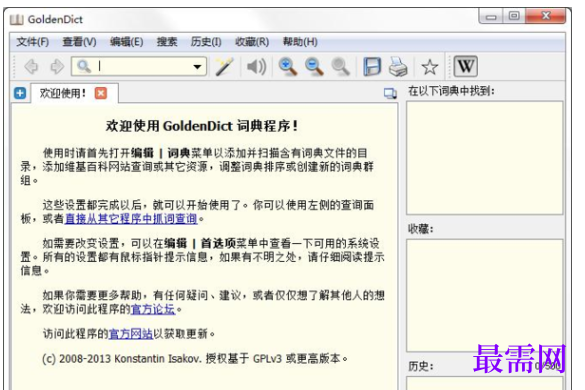Click the back navigation arrow
The image size is (585, 390).
pos(31,67)
